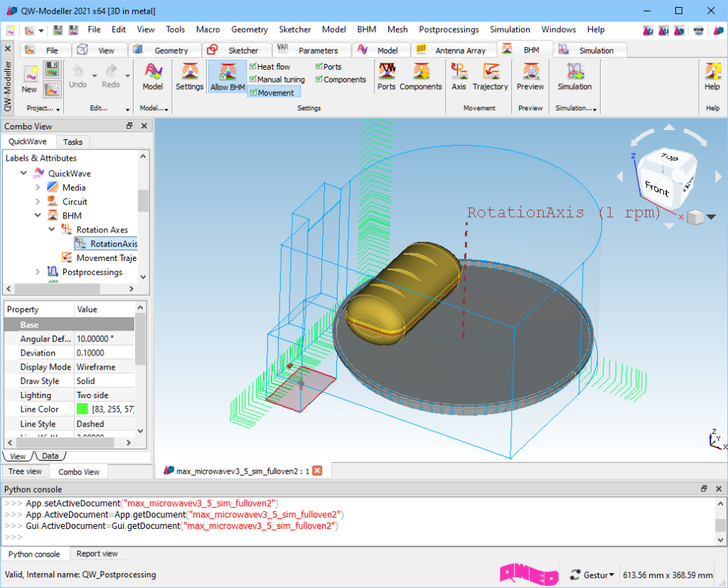Image resolution: width=728 pixels, height=588 pixels.
Task: Toggle the Allow BHM button
Action: point(227,77)
